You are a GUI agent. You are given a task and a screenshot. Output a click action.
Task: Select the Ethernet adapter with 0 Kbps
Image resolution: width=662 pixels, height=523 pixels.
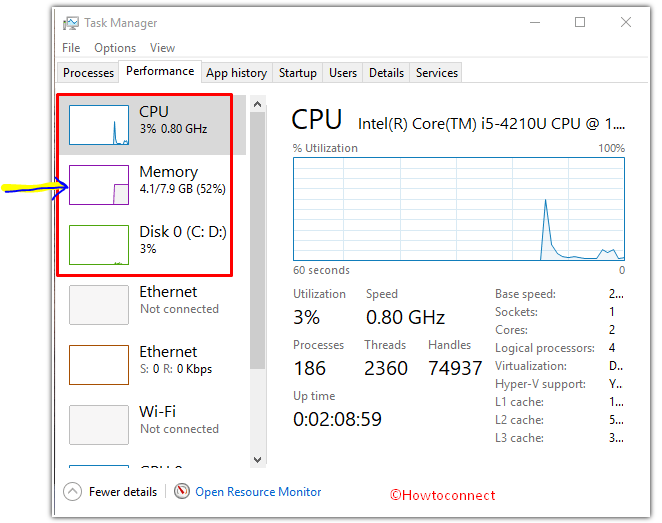click(x=99, y=365)
